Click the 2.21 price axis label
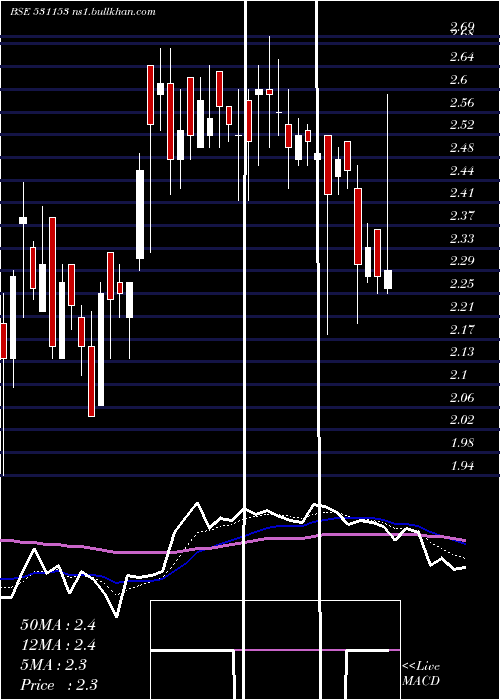The image size is (500, 700). pos(461,307)
